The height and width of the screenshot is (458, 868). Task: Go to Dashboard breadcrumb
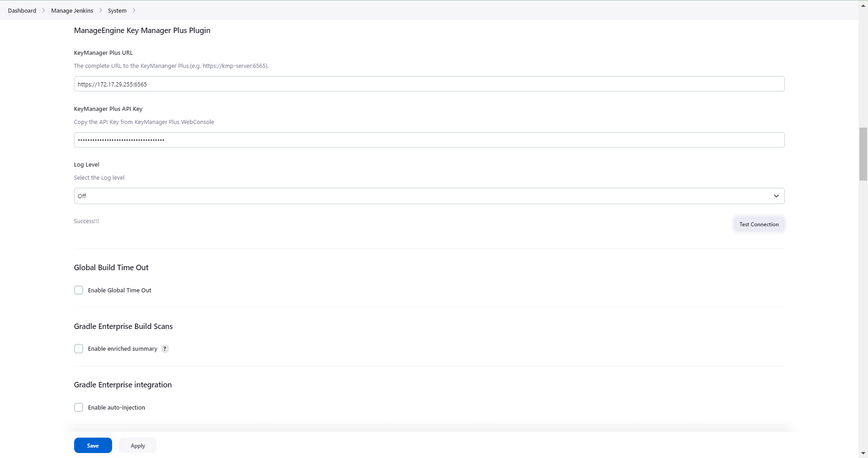point(22,10)
